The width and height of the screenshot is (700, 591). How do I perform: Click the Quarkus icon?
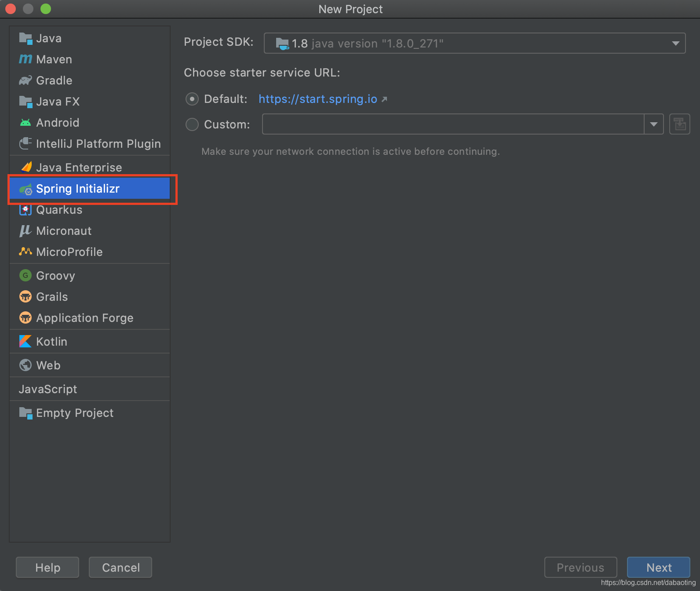(x=26, y=210)
